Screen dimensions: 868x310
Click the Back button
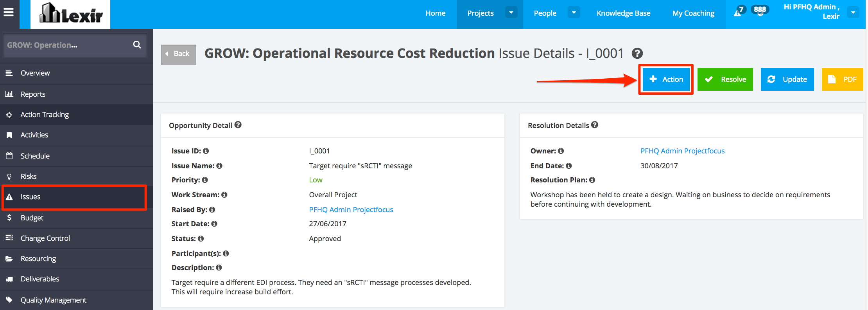point(179,54)
